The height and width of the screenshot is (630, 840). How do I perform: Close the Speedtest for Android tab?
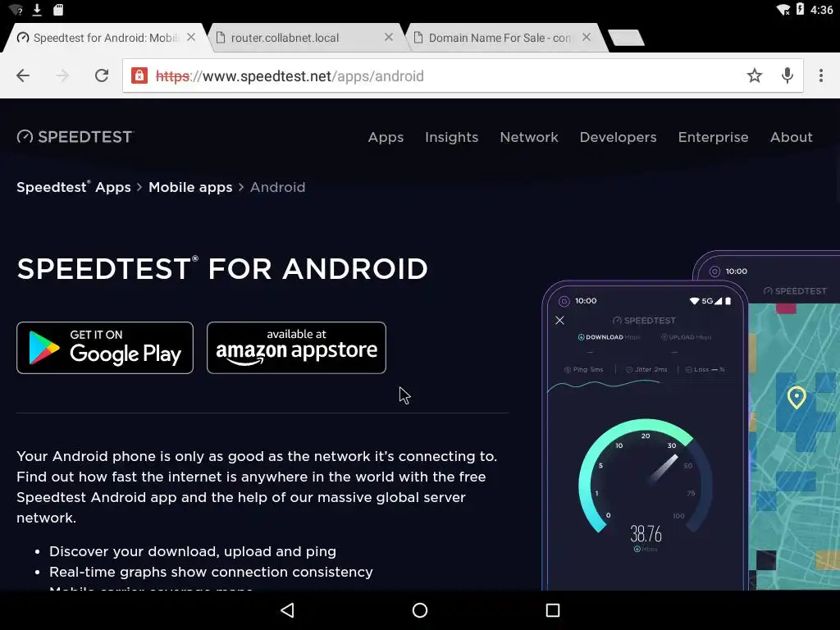190,38
